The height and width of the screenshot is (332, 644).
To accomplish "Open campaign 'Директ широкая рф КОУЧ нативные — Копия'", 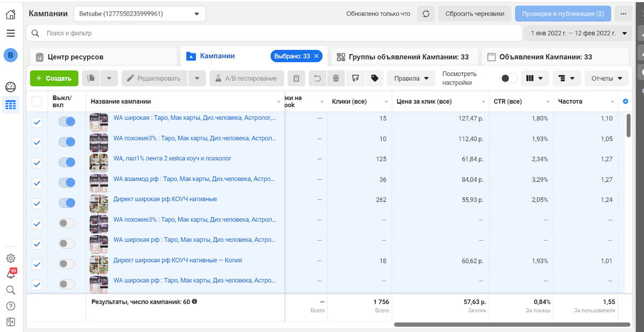I will point(178,260).
